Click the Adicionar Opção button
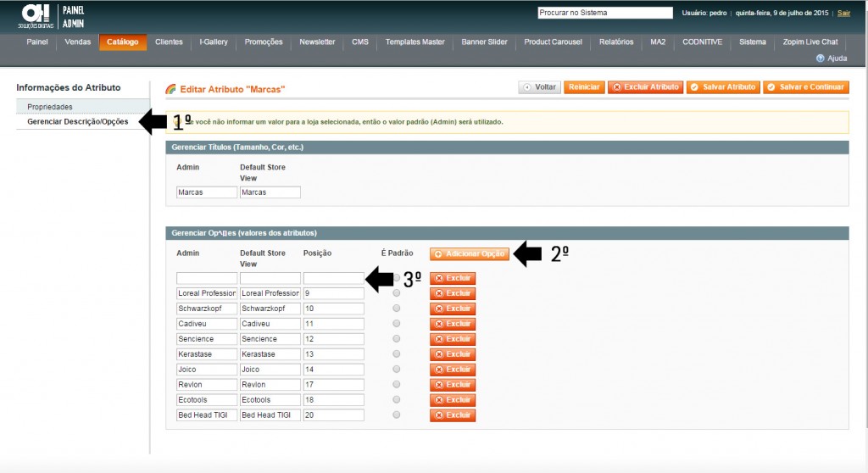This screenshot has height=473, width=868. 470,253
